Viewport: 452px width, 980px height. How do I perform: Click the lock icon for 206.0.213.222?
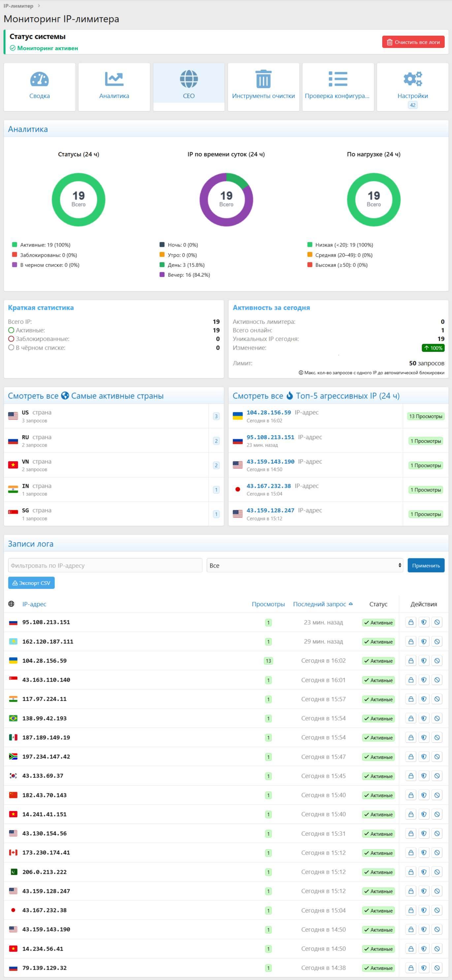(411, 872)
